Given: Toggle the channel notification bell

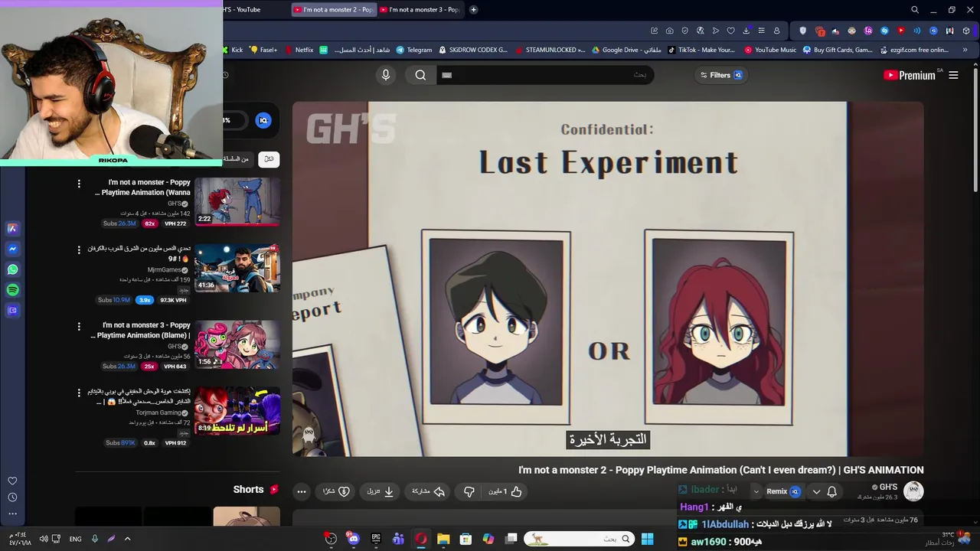Looking at the screenshot, I should coord(832,491).
